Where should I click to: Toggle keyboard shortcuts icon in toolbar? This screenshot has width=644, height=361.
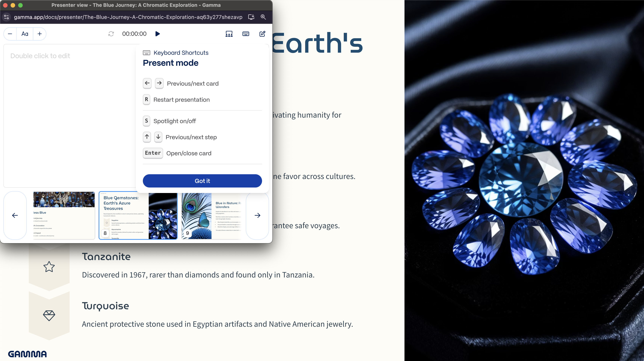point(246,34)
